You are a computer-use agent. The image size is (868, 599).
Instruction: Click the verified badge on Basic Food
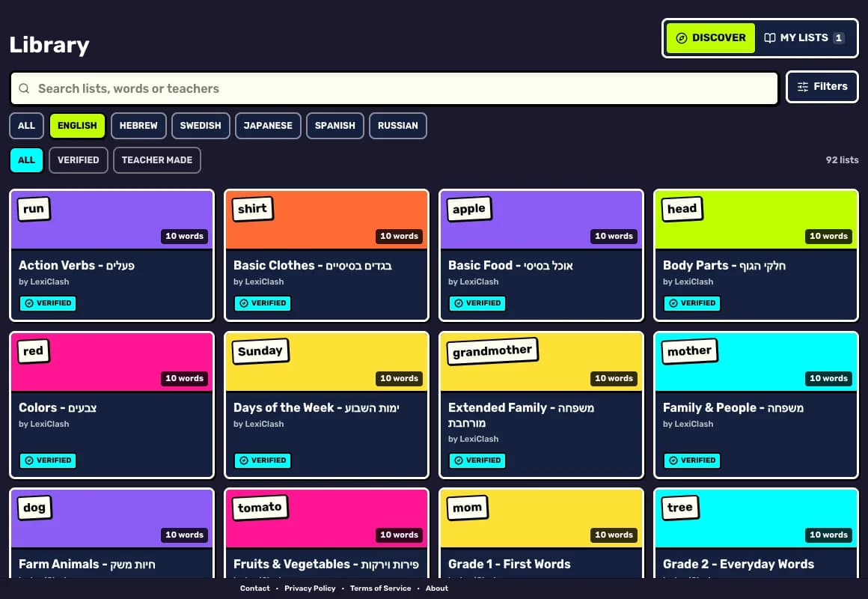coord(477,303)
